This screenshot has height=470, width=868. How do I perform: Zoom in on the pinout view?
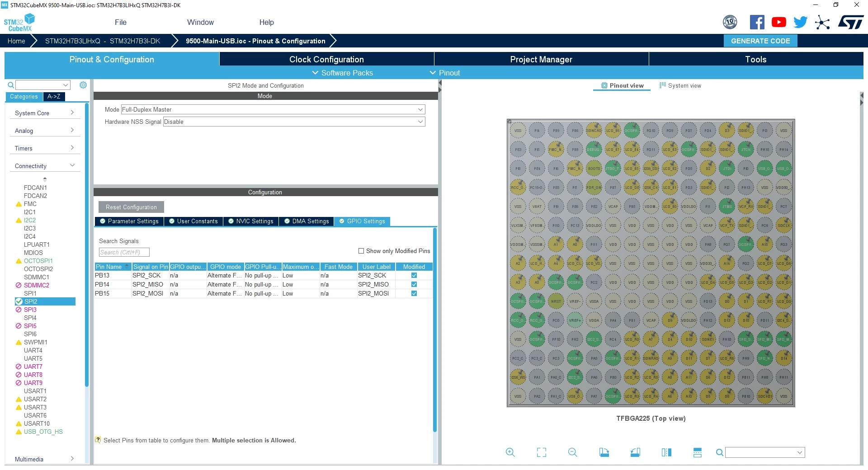pyautogui.click(x=510, y=452)
